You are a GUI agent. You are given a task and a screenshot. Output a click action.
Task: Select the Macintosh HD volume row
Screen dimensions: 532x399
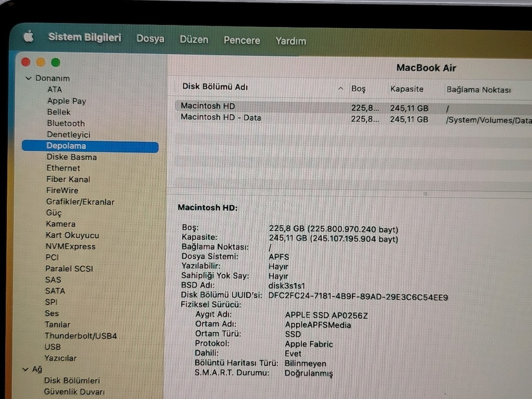click(x=353, y=107)
